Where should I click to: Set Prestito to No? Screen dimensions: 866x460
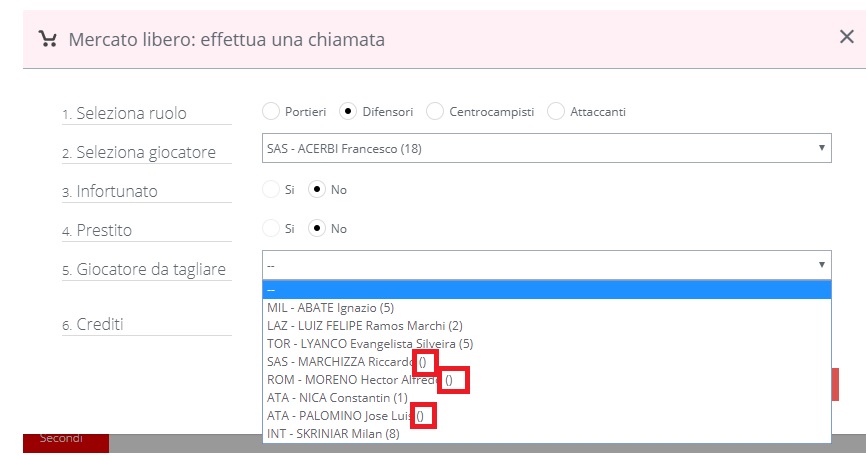pos(317,228)
